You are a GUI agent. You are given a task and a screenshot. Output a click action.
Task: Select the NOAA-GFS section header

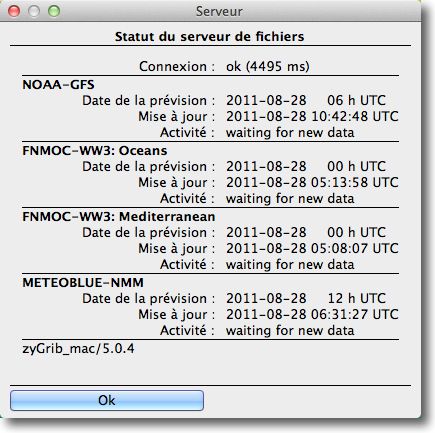(x=58, y=84)
